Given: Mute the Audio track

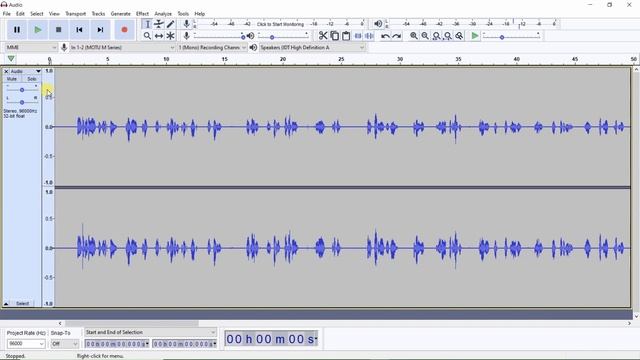Looking at the screenshot, I should [x=12, y=79].
